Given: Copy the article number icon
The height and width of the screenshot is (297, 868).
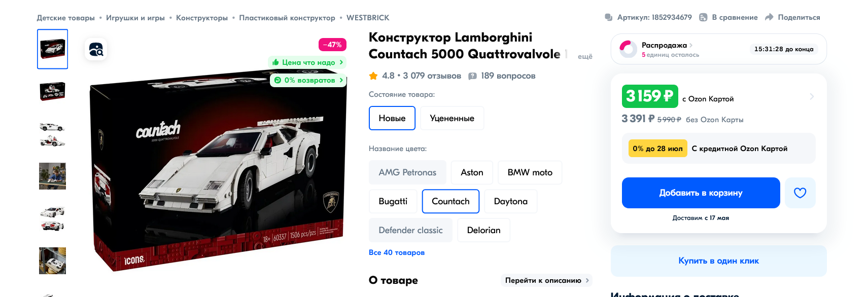Looking at the screenshot, I should pyautogui.click(x=609, y=17).
